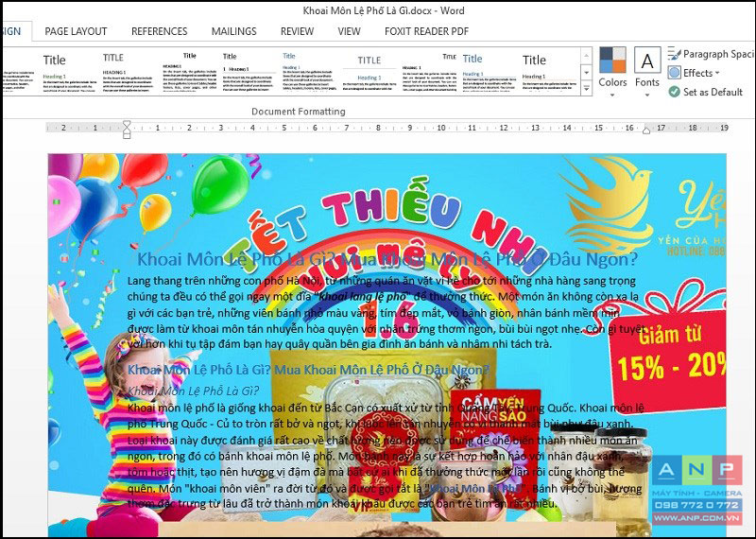Screen dimensions: 756x539
Task: Click Set as Default
Action: click(x=705, y=92)
